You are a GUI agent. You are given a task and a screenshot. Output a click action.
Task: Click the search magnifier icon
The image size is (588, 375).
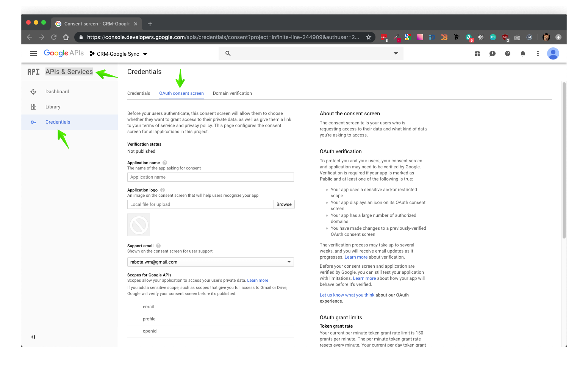tap(228, 53)
